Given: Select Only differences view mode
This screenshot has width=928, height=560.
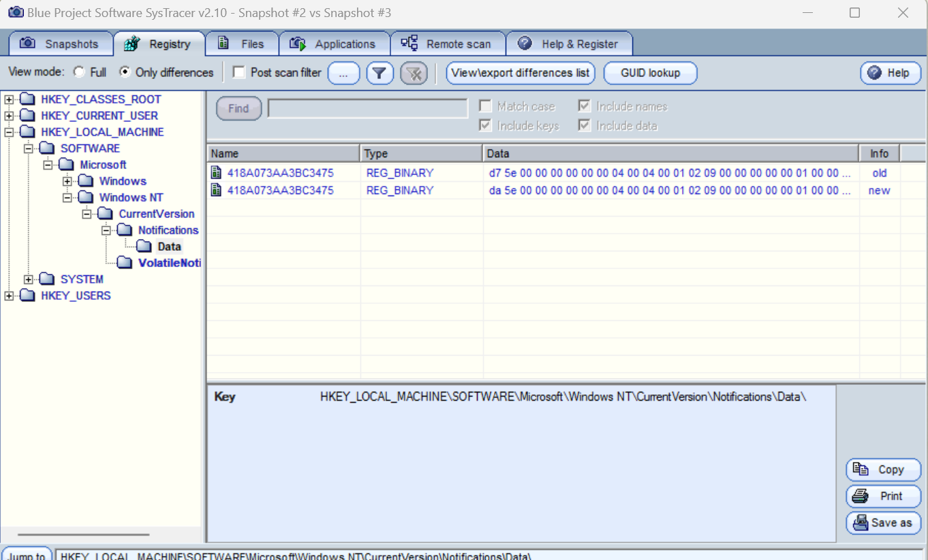Looking at the screenshot, I should coord(125,72).
